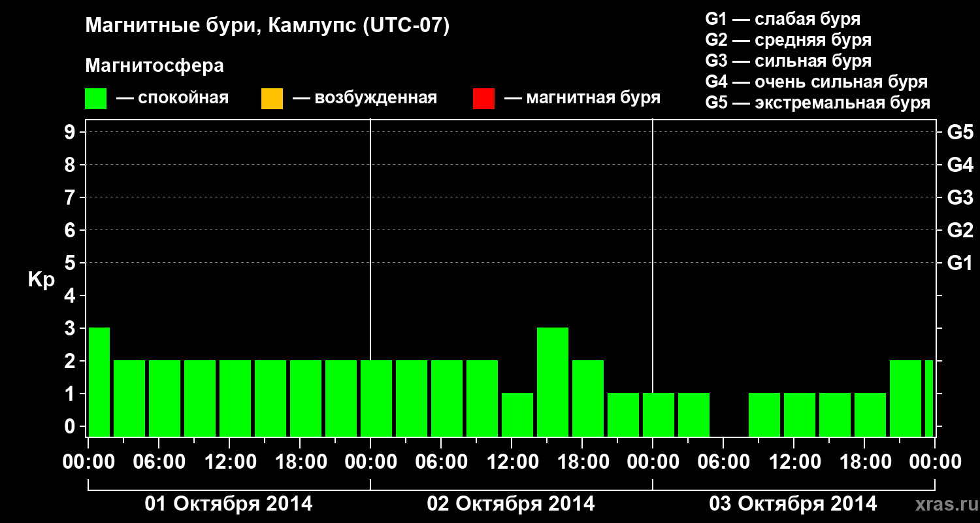The height and width of the screenshot is (523, 980).
Task: Click the Kp 2 bar right after the 02 October peak
Action: pyautogui.click(x=588, y=398)
